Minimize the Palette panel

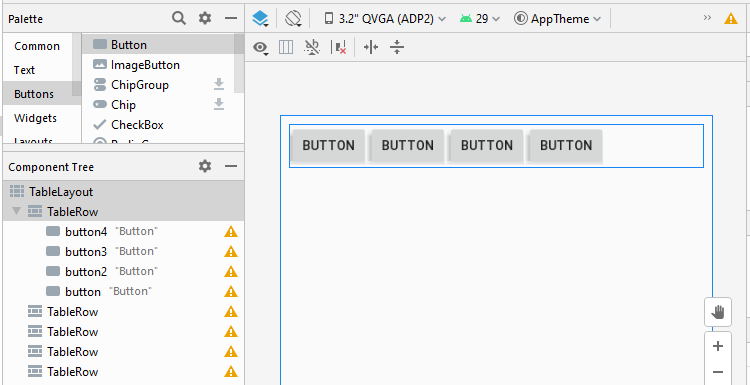231,19
